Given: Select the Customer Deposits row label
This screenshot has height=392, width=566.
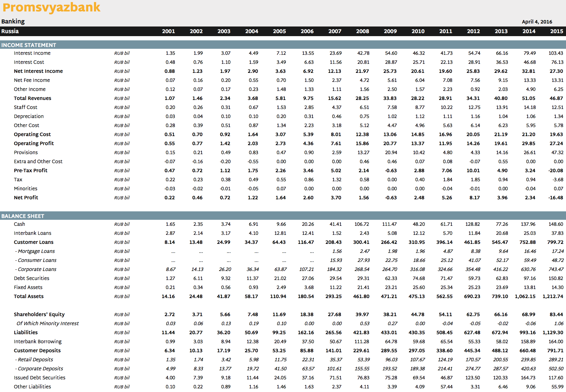Looking at the screenshot, I should point(37,351).
